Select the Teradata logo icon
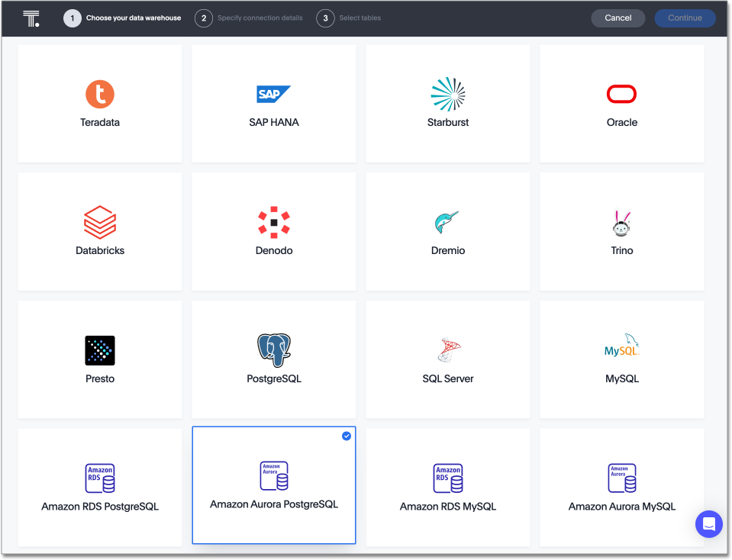The width and height of the screenshot is (732, 560). pos(99,94)
